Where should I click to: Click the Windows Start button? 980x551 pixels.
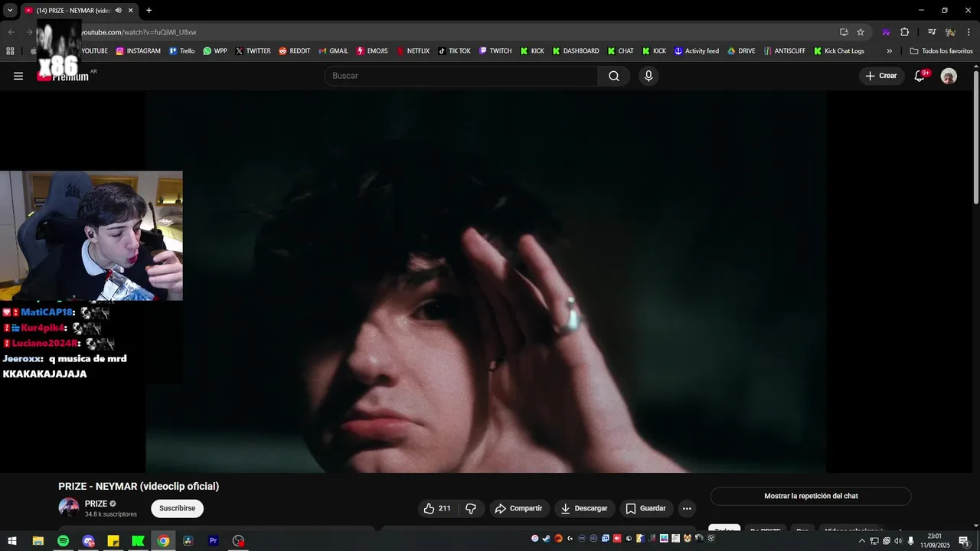coord(12,541)
